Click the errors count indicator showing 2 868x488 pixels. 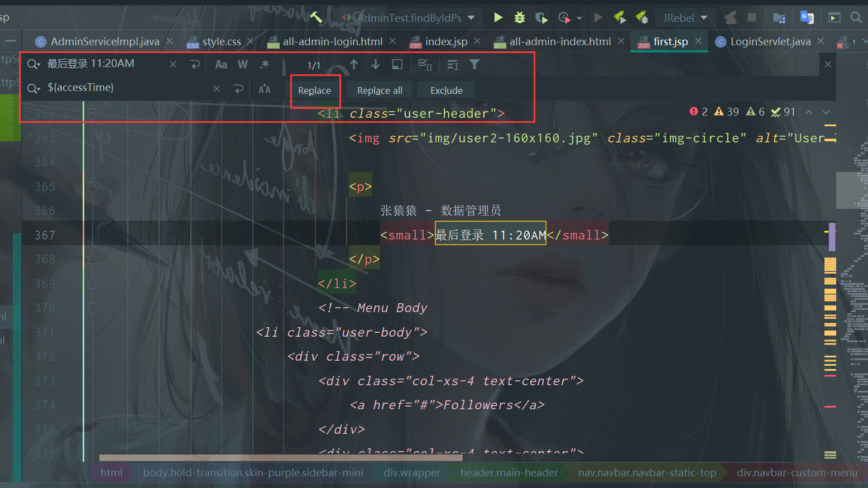click(x=698, y=112)
